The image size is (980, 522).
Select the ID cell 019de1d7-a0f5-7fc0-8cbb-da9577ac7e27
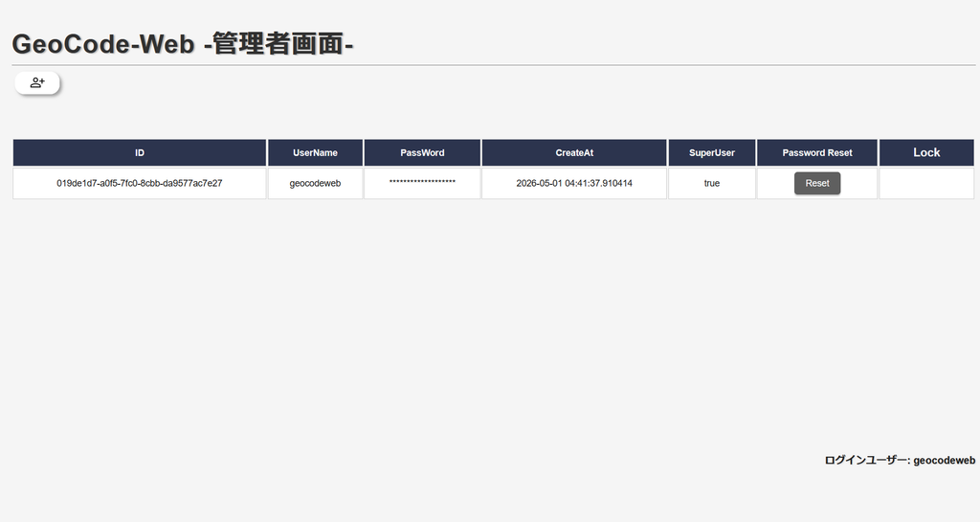[140, 183]
